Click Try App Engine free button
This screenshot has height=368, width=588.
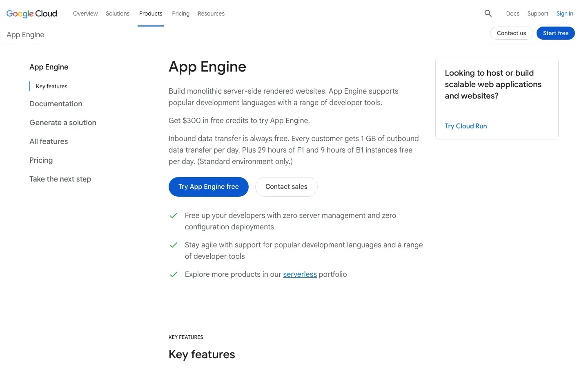click(208, 187)
